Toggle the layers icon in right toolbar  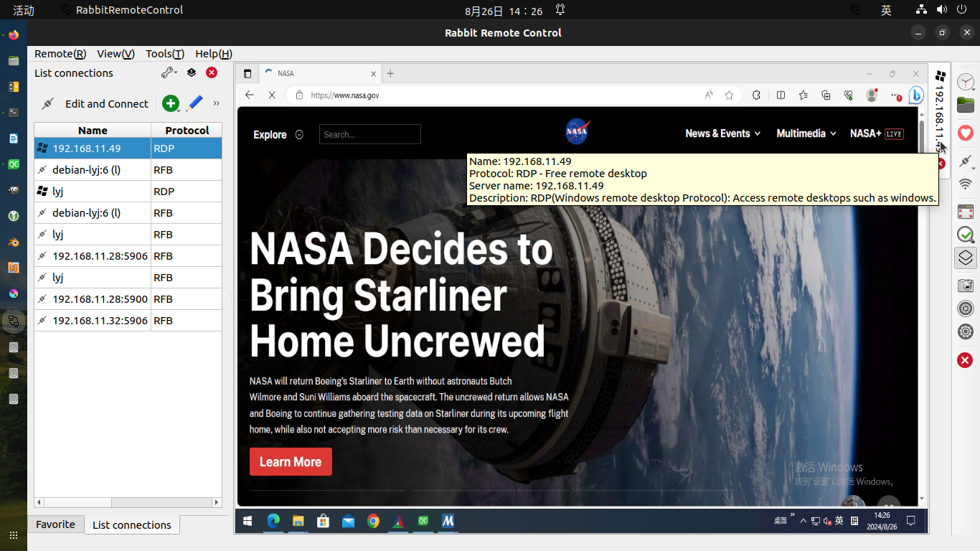pos(966,258)
